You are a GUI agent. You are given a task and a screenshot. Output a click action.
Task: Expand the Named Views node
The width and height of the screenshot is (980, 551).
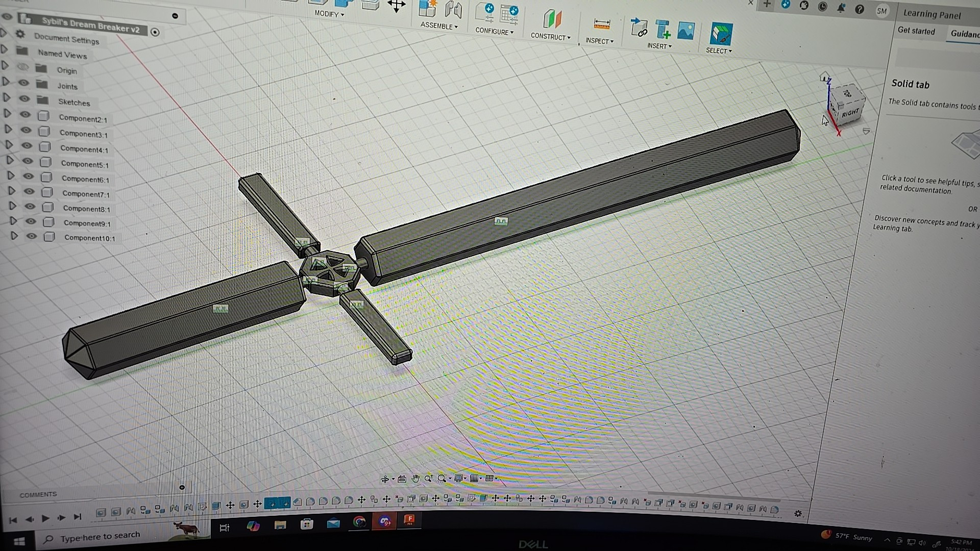5,49
